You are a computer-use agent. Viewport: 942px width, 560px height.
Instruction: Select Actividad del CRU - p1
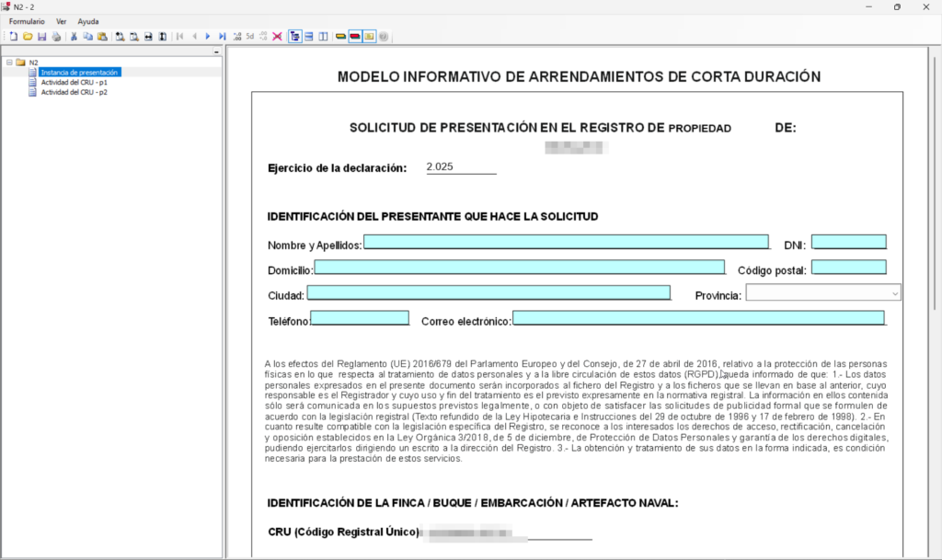coord(74,82)
